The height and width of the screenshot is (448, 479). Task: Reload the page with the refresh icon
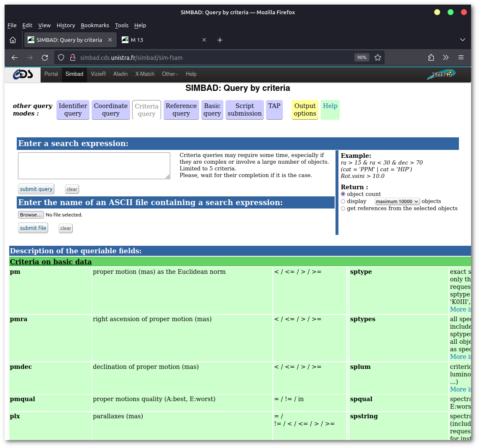tap(45, 57)
